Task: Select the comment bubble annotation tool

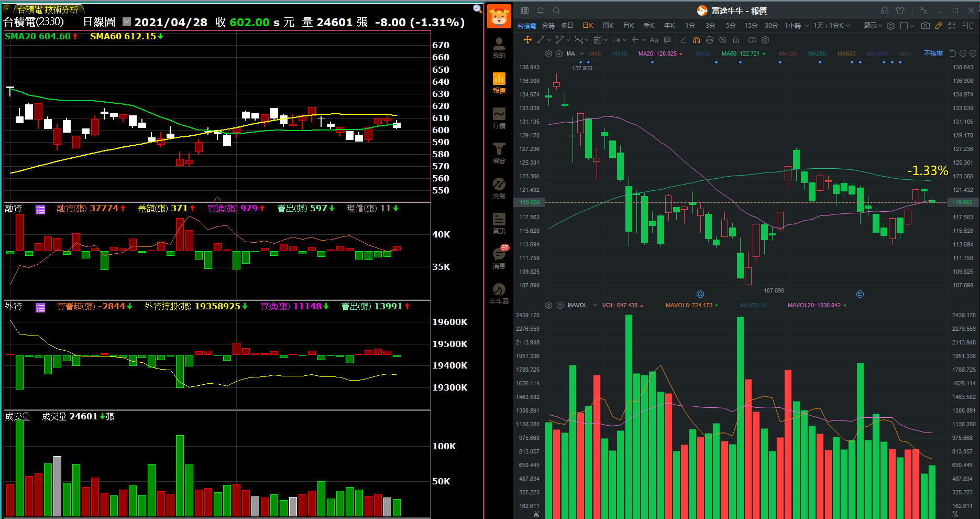Action: [x=667, y=40]
